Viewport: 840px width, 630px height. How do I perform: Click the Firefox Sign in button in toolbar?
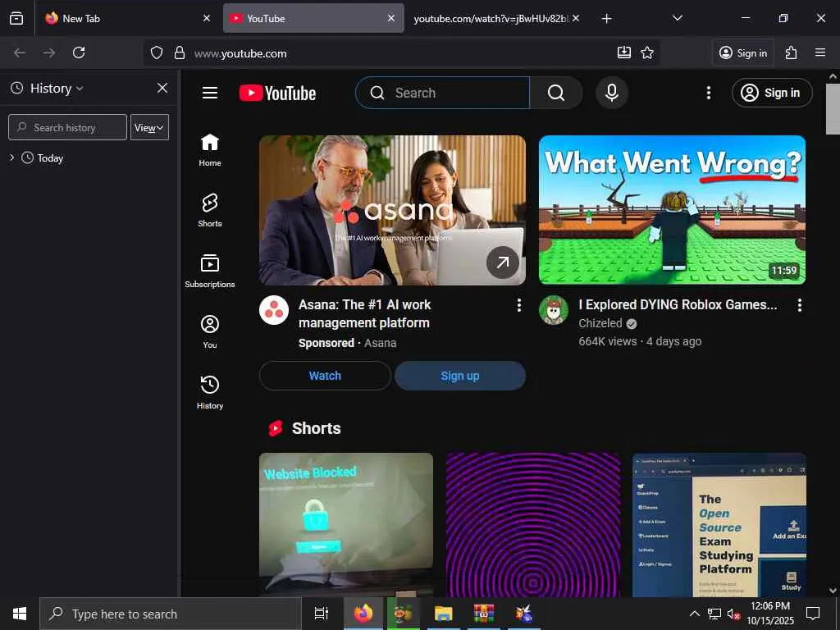click(743, 52)
